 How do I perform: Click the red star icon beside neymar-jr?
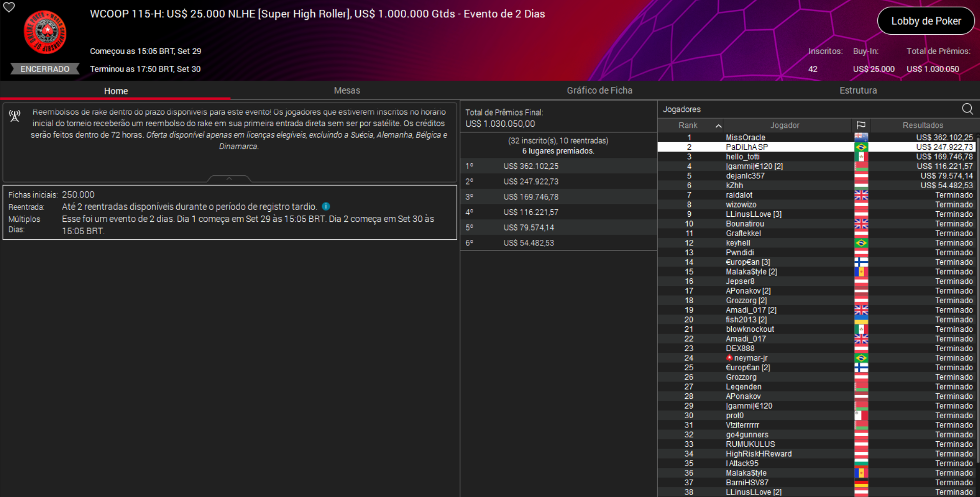pyautogui.click(x=729, y=358)
